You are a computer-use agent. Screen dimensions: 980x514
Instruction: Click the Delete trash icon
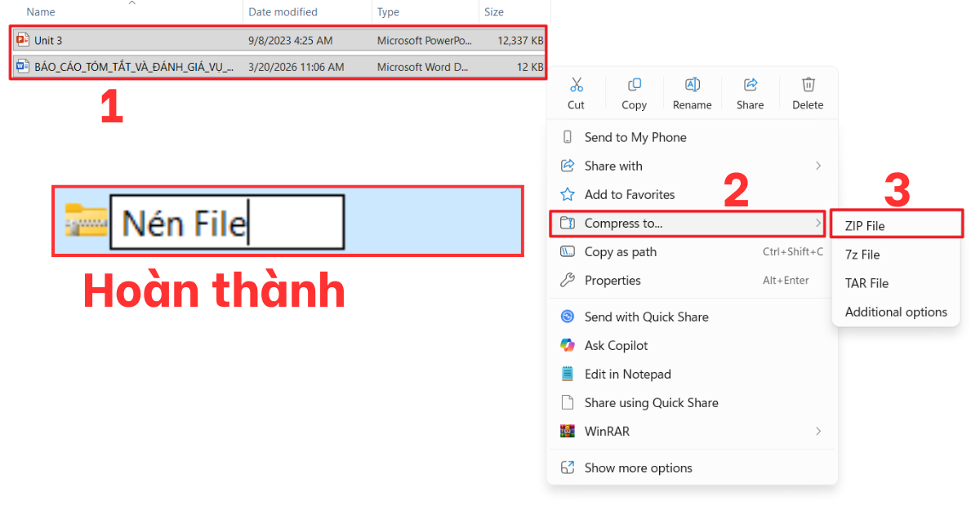click(808, 85)
